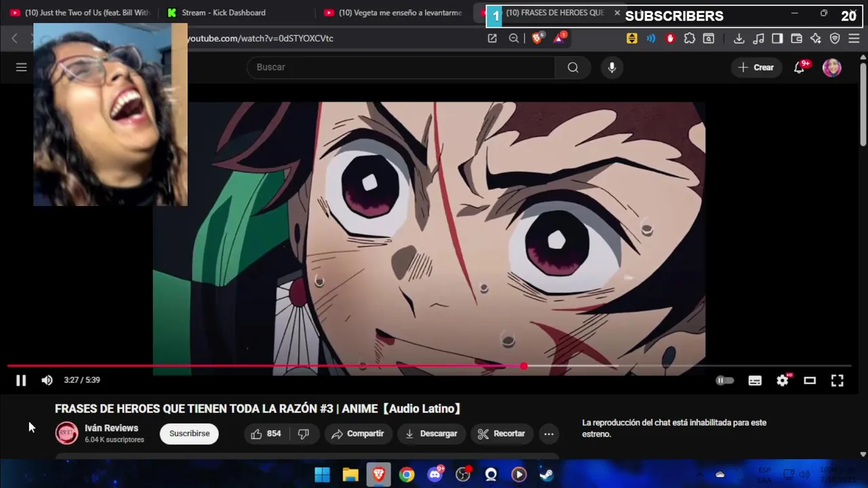Open the Crear menu
Viewport: 868px width, 488px height.
[756, 67]
